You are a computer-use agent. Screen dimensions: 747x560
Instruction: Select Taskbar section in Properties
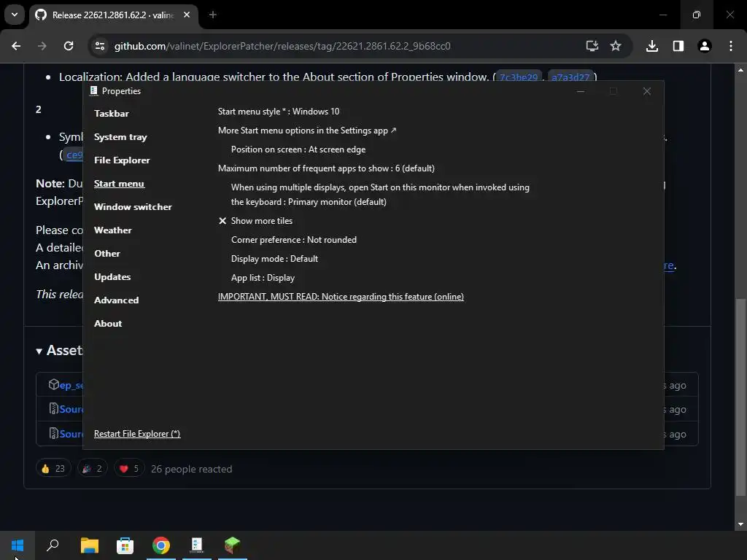pos(112,113)
